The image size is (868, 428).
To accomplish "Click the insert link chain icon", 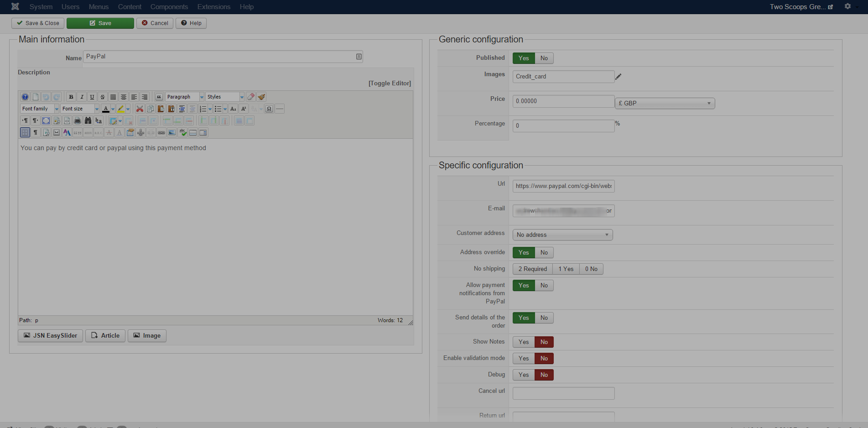I will tap(161, 132).
